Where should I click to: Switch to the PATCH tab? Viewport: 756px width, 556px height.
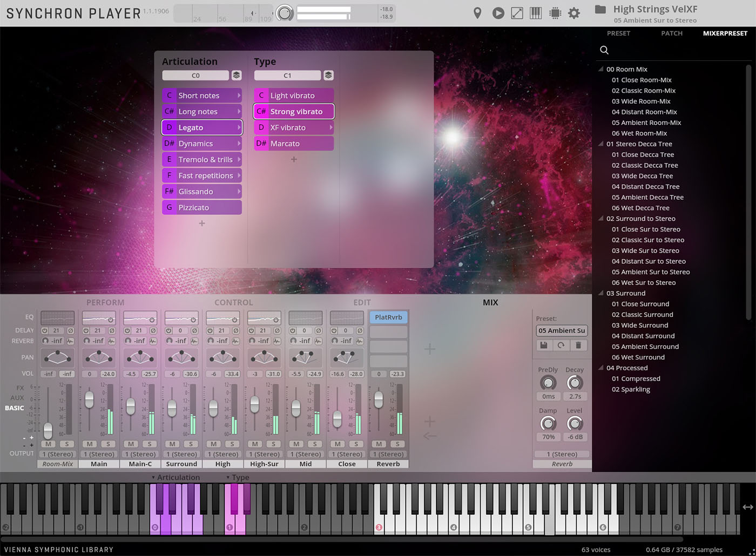click(671, 33)
